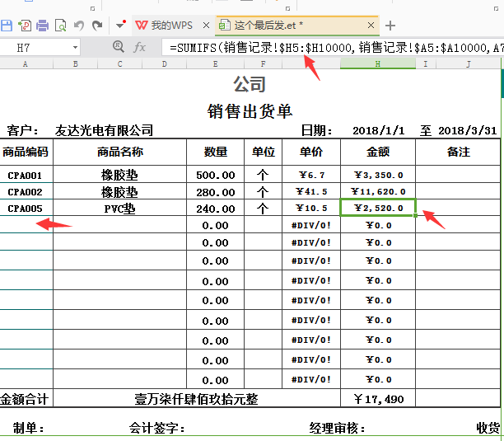Click unit price ¥41.5
The image size is (504, 441).
[x=311, y=192]
